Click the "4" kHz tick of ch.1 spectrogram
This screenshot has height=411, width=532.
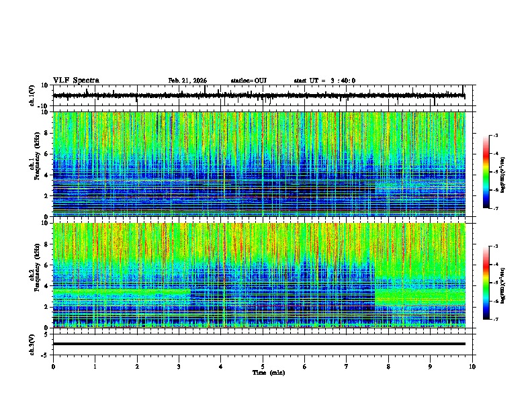click(47, 175)
